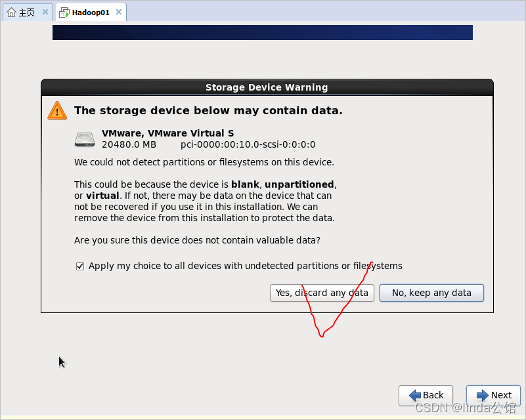Click the Storage Device Warning title bar

(267, 87)
